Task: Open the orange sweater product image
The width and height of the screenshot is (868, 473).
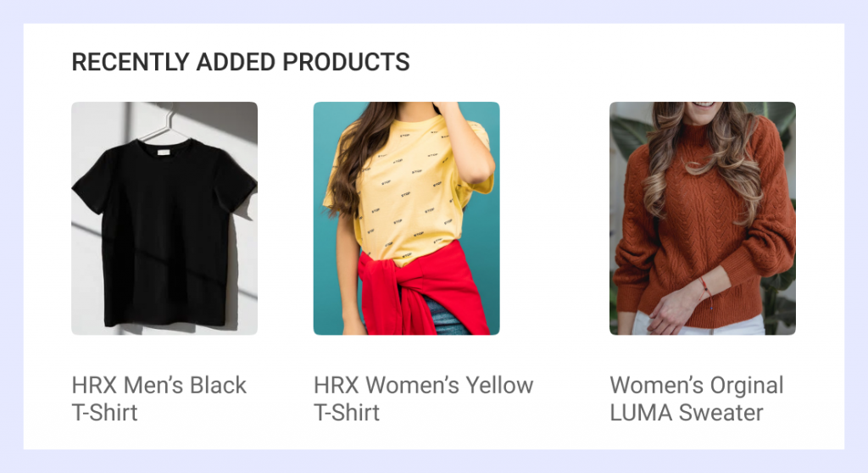Action: click(x=703, y=218)
